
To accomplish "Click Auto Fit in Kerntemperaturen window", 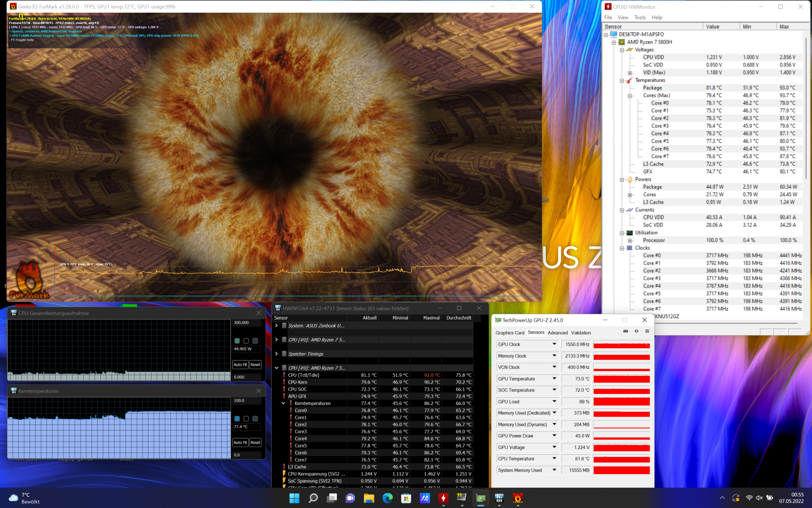I will [x=240, y=442].
